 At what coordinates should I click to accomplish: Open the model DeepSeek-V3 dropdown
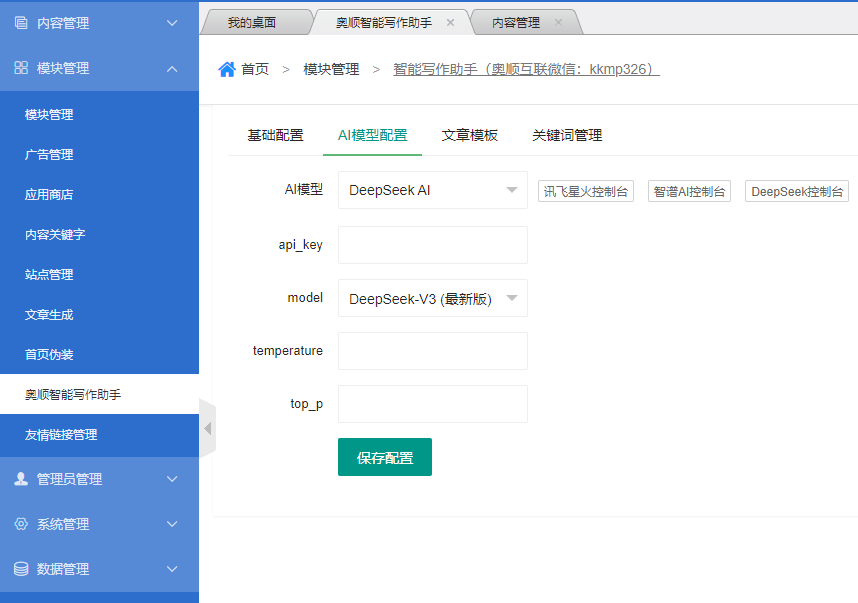[x=432, y=298]
